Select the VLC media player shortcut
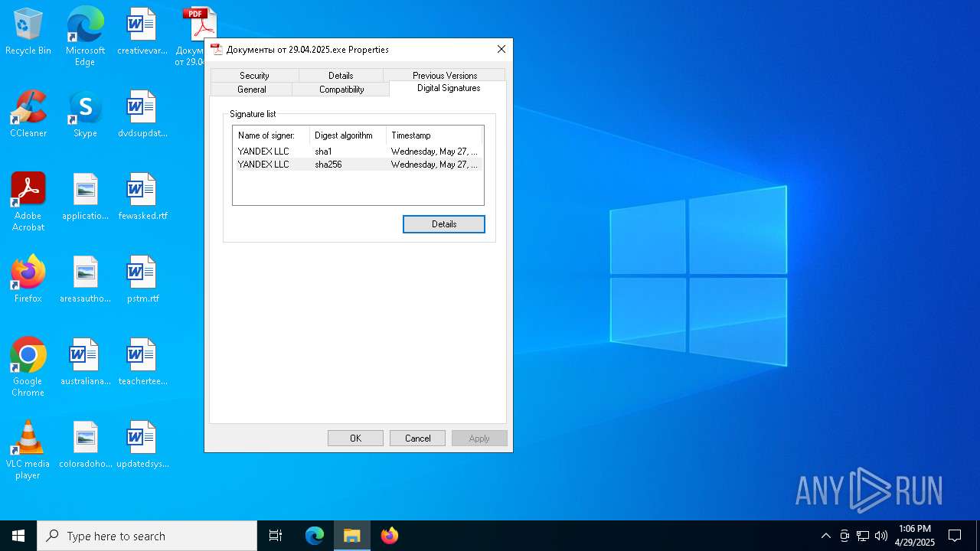 [x=28, y=450]
